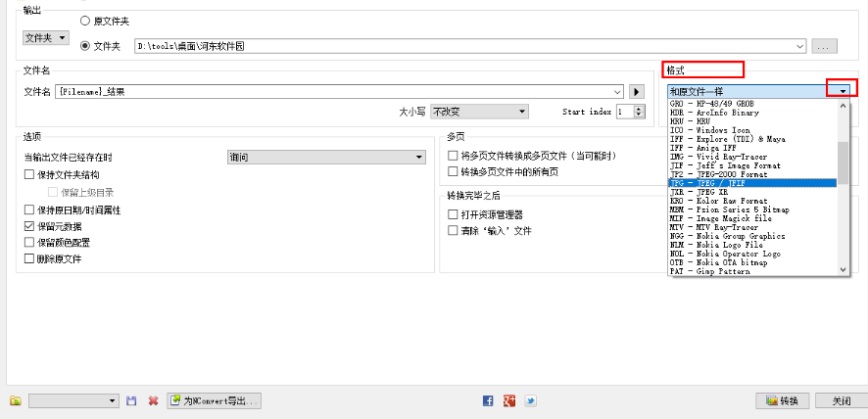The width and height of the screenshot is (868, 419).
Task: Select JXR - JPEG XR format
Action: tap(752, 192)
